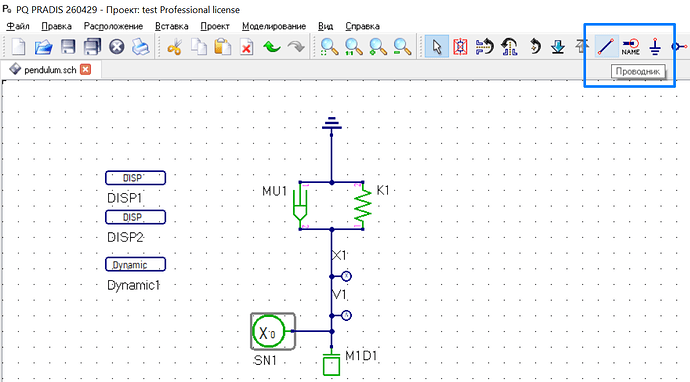
Task: Click the green undo arrow
Action: coord(272,47)
